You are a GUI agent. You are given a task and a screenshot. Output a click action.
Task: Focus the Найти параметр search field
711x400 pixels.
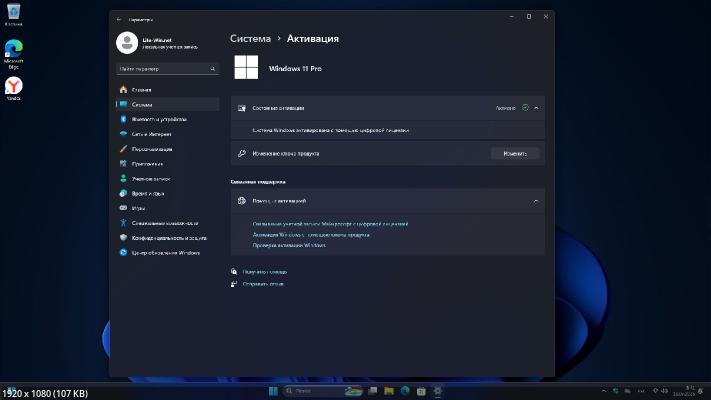(x=167, y=68)
